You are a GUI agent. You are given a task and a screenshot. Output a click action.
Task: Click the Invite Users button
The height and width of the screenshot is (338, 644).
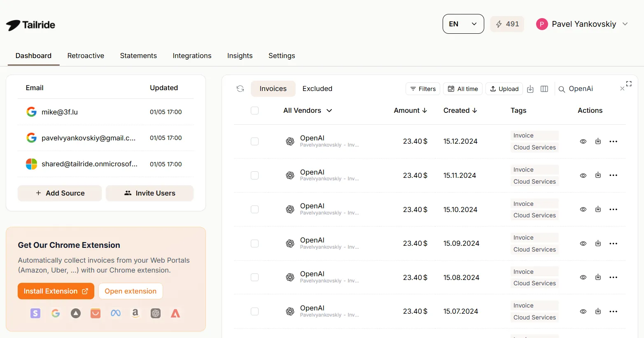[149, 193]
